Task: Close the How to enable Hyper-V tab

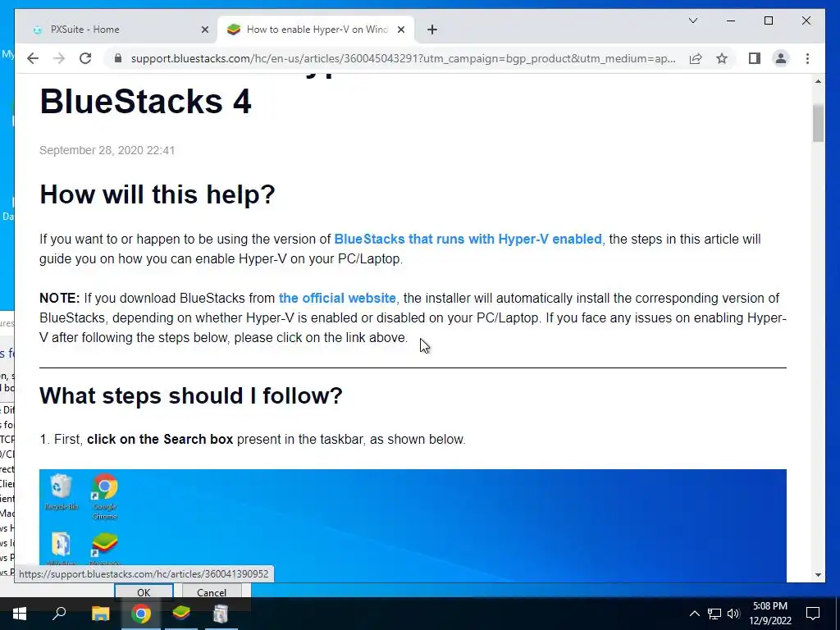Action: click(400, 30)
